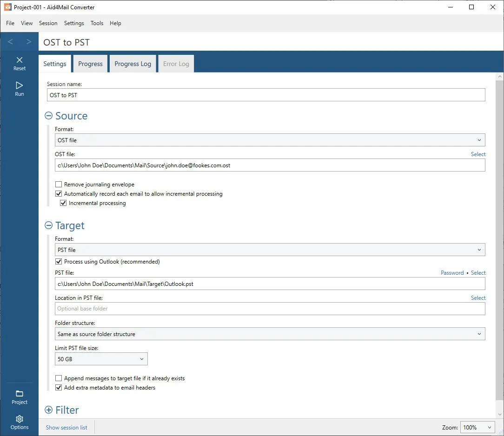Collapse the Target section
Screen dimensions: 504x436
pyautogui.click(x=48, y=225)
